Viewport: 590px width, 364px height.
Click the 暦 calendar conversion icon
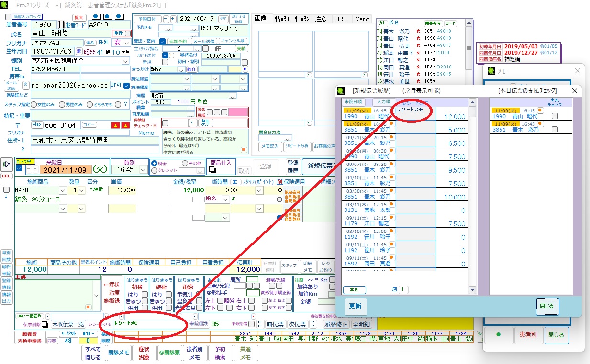(x=79, y=51)
